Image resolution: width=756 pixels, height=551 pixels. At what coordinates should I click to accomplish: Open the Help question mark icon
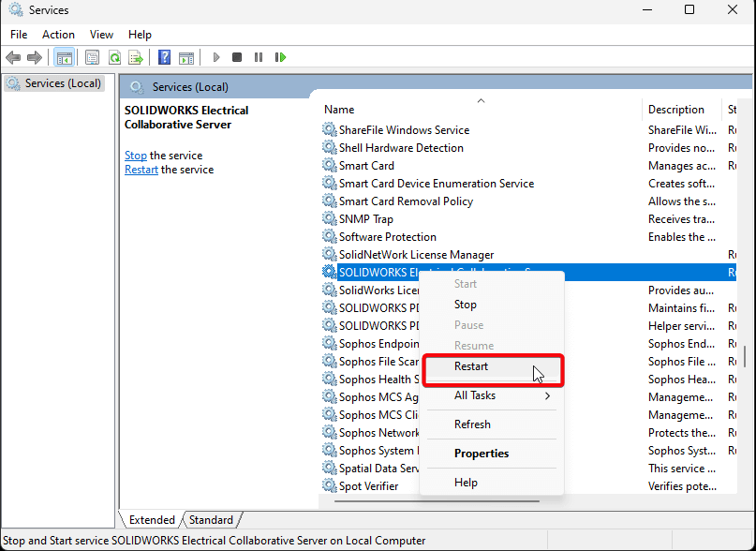(165, 57)
